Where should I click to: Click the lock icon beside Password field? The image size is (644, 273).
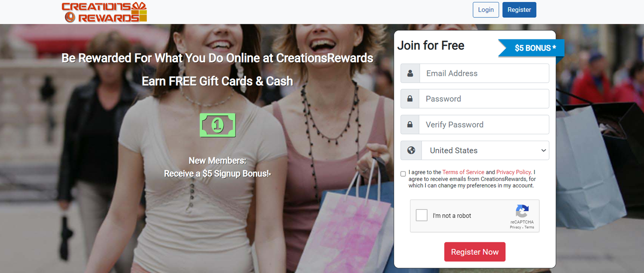(x=410, y=99)
